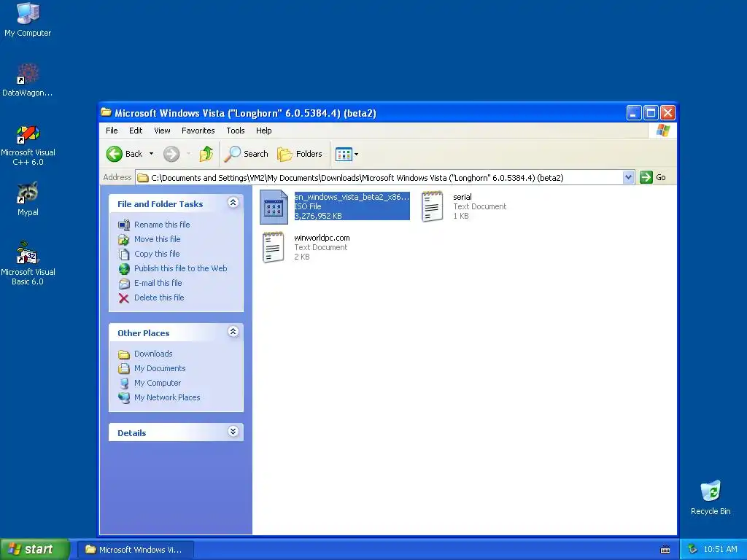This screenshot has width=747, height=560.
Task: Open the Views icon button
Action: [343, 154]
